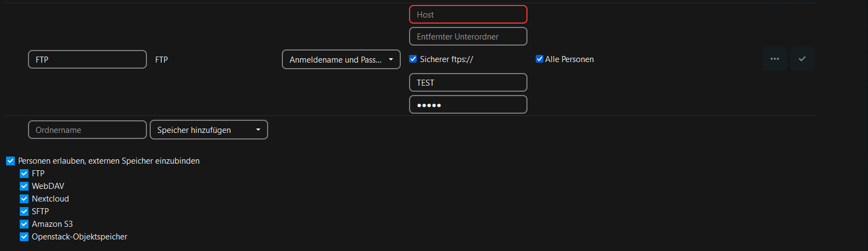
Task: Click the username field containing TEST
Action: point(468,82)
